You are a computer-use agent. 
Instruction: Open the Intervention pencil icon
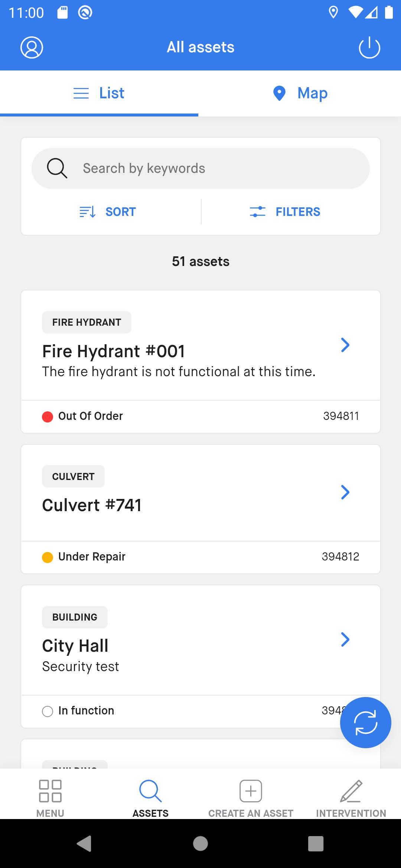(x=351, y=791)
